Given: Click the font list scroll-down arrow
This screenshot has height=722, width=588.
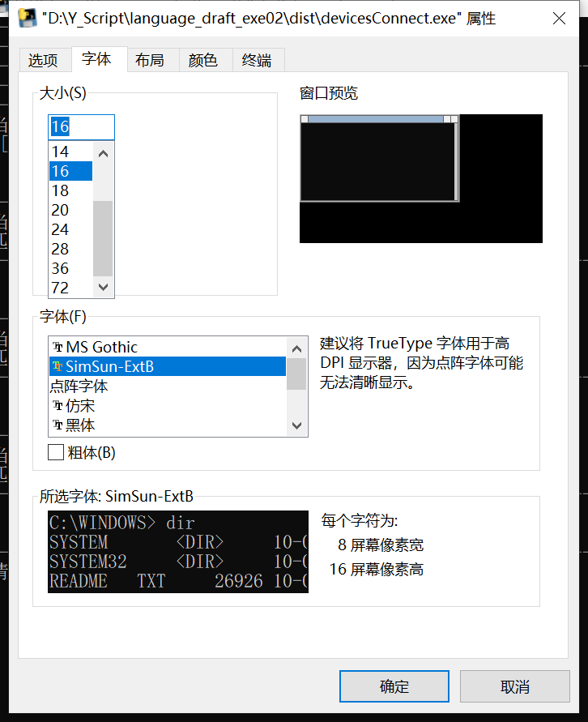Looking at the screenshot, I should (x=296, y=425).
